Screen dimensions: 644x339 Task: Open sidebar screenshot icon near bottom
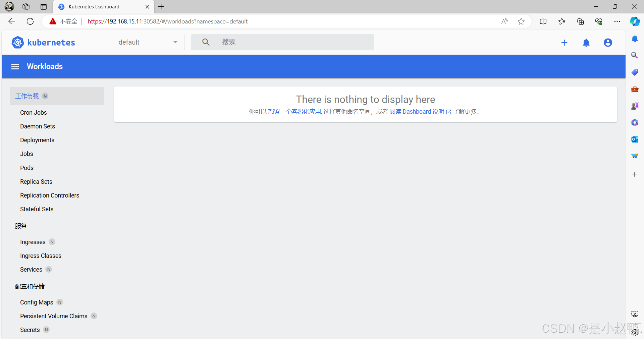[635, 314]
